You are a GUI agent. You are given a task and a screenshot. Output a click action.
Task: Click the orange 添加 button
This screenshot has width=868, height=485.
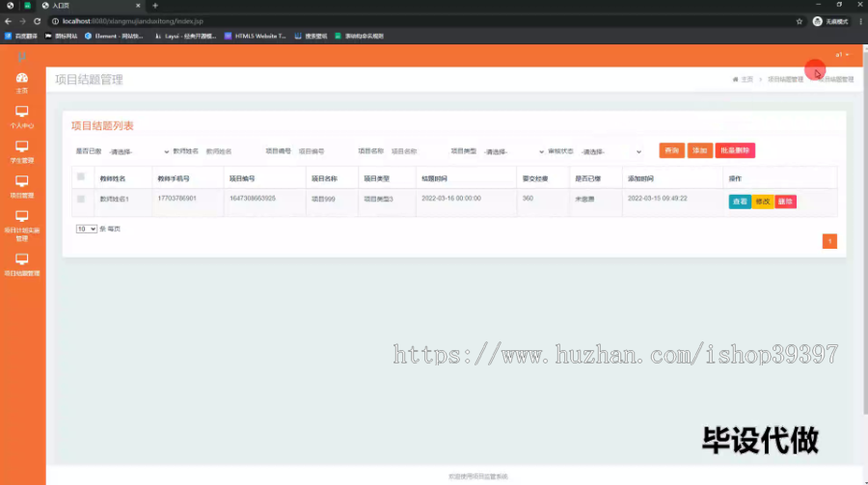700,150
